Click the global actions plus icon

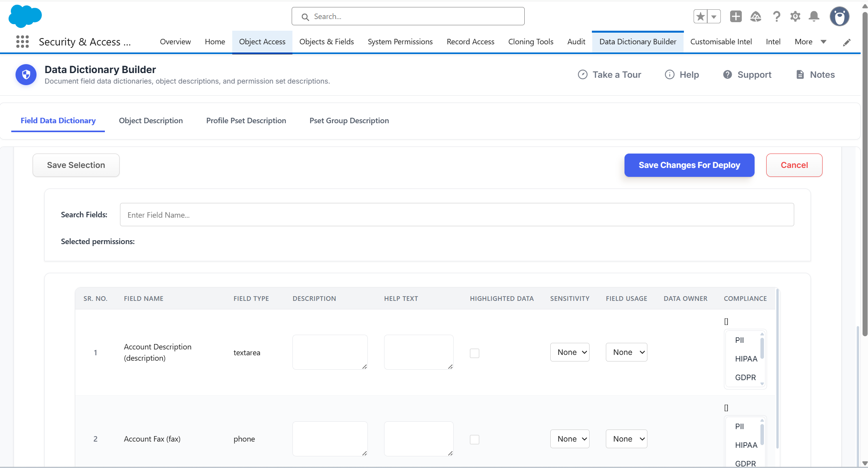click(x=736, y=16)
